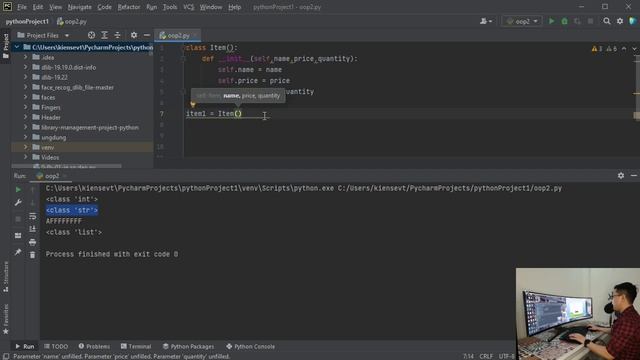640x360 pixels.
Task: Open the File menu
Action: click(x=22, y=7)
